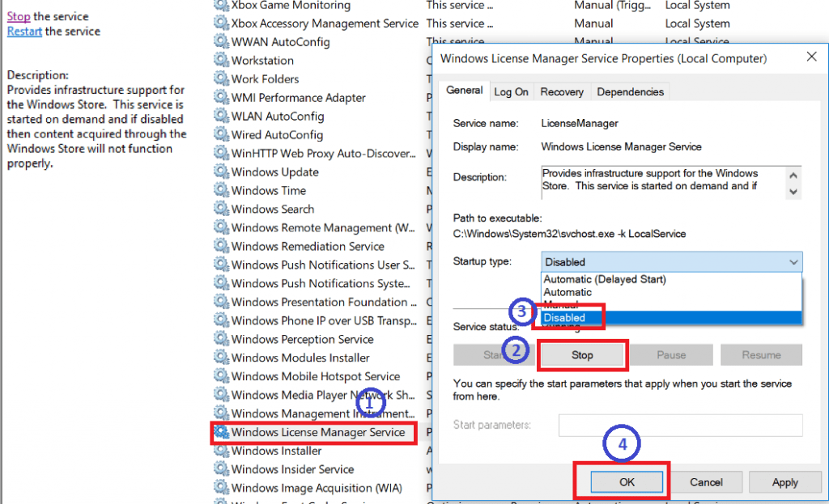Click the Stop the service link
Viewport: 829px width, 504px height.
coord(19,16)
